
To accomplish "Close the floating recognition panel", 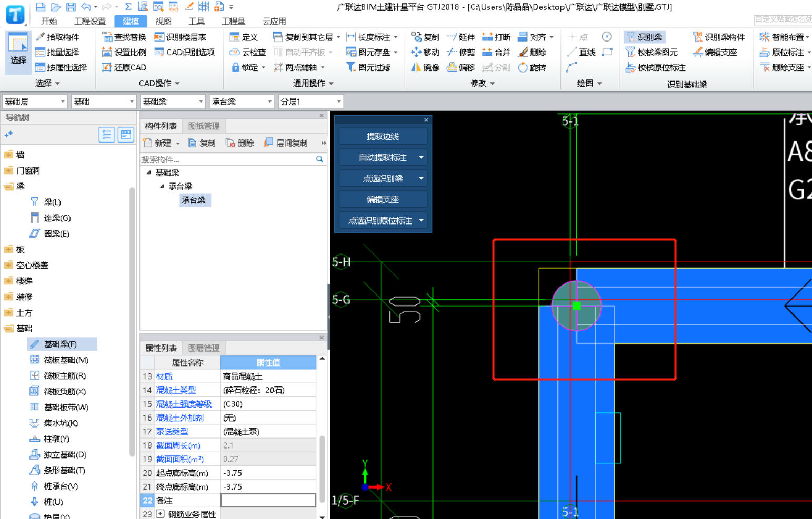I will coord(426,120).
